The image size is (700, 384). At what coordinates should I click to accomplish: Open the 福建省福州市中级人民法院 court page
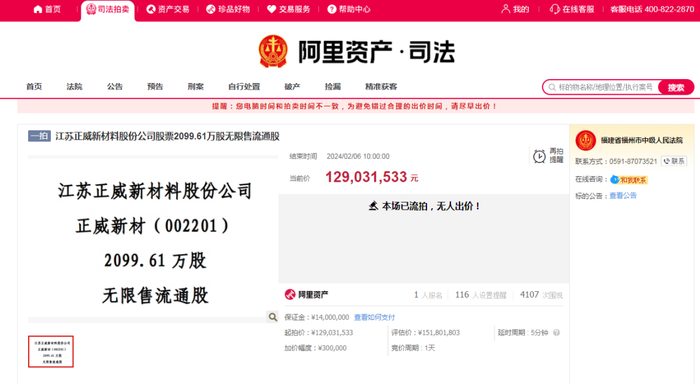642,141
